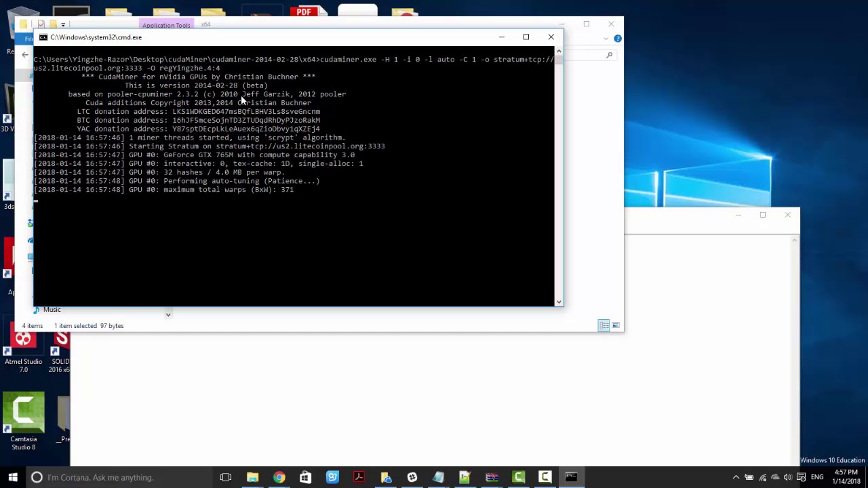The image size is (868, 488).
Task: Click the 'CudaMiner for nVidia GPUs' banner line
Action: pos(198,77)
